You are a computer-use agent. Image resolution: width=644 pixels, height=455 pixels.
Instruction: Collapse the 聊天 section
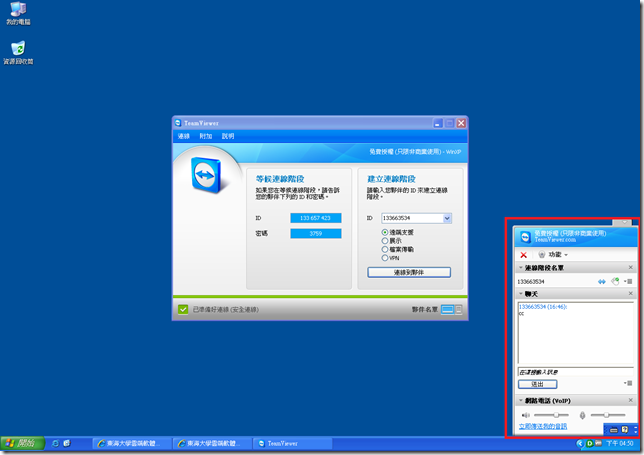(521, 294)
